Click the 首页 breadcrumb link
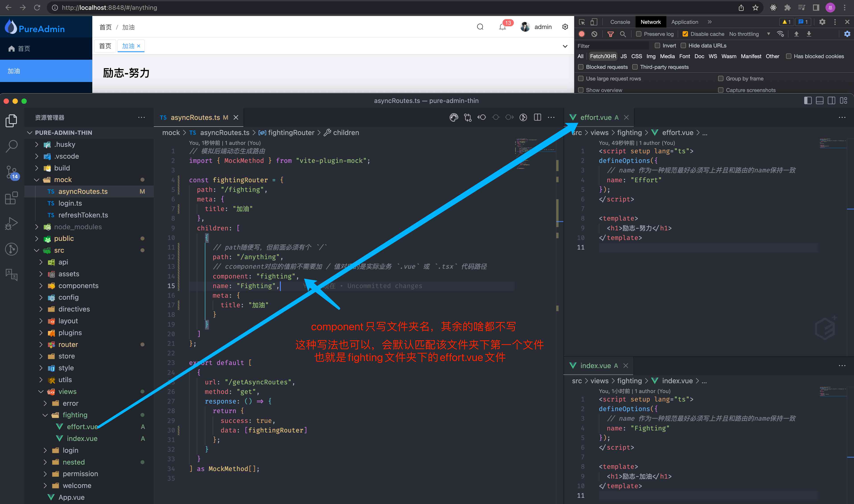This screenshot has height=504, width=854. click(105, 27)
